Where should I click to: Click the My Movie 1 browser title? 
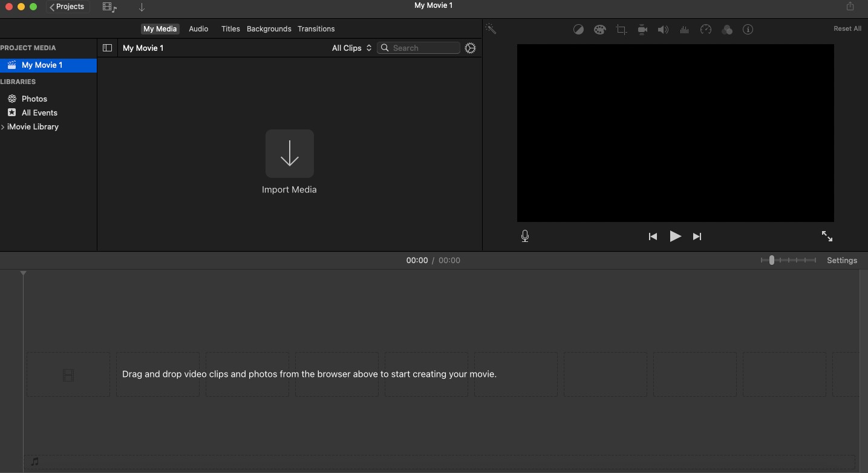[x=143, y=48]
